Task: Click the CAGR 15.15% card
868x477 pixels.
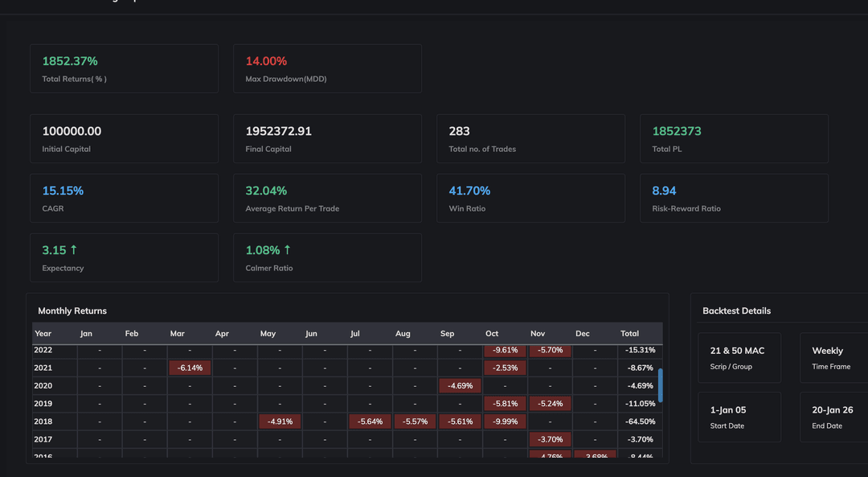Action: pos(124,198)
